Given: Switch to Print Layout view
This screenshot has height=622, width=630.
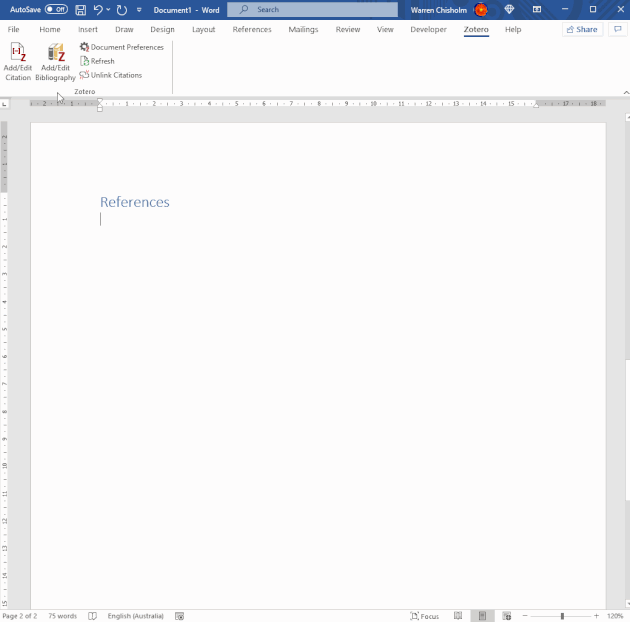Looking at the screenshot, I should pyautogui.click(x=483, y=616).
